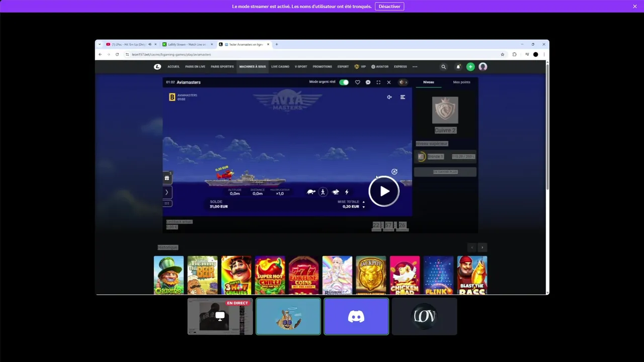Close the Aviamasters game with X
The height and width of the screenshot is (362, 644).
(389, 82)
